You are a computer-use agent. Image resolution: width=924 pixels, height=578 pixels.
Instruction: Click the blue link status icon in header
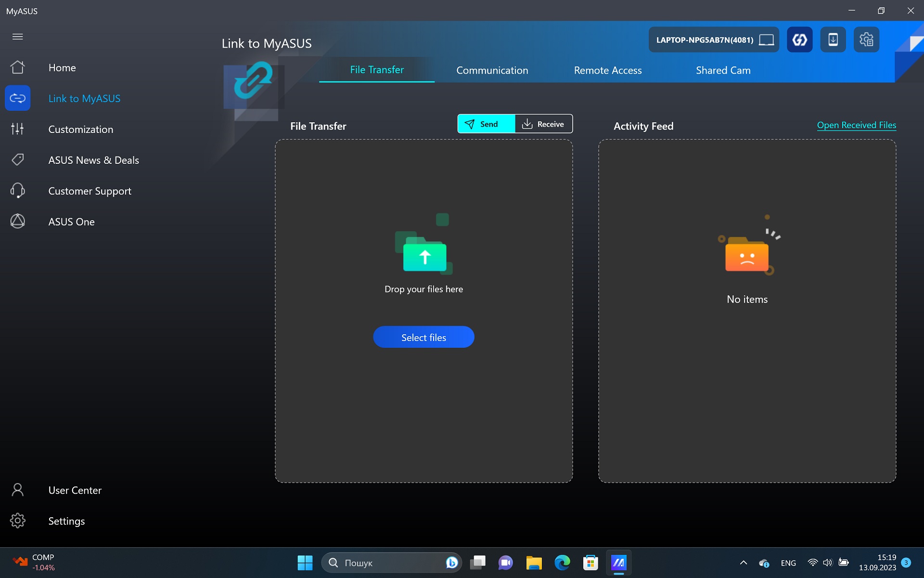(x=799, y=39)
